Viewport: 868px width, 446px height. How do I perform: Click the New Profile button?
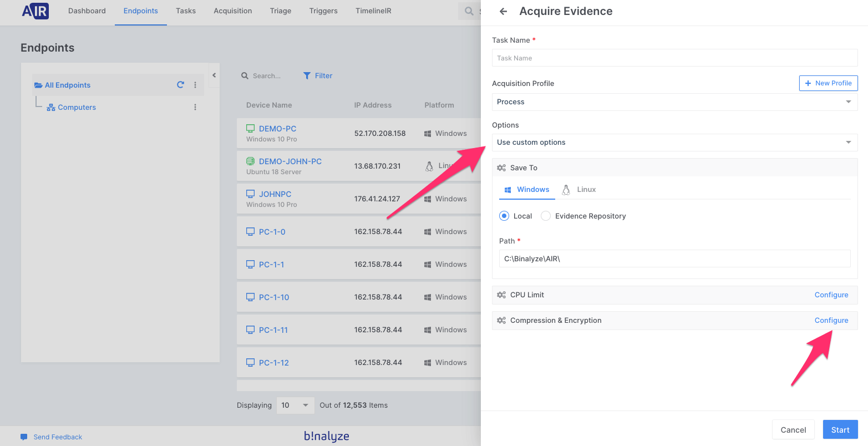(x=828, y=83)
